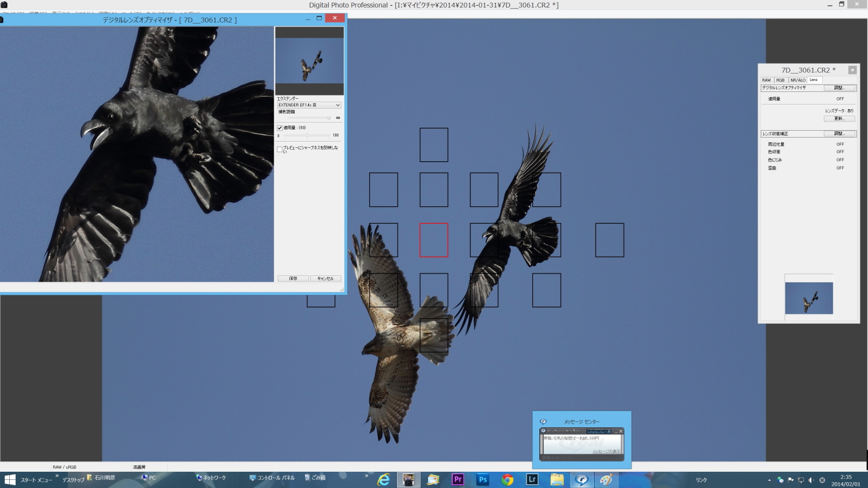Switch to the RAW tab
The width and height of the screenshot is (868, 488).
767,80
